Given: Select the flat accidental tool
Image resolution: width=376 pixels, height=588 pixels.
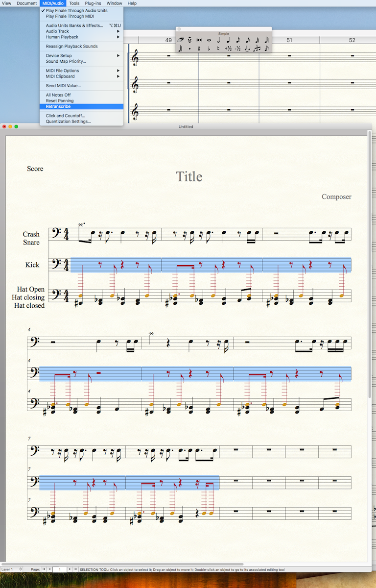Looking at the screenshot, I should (209, 49).
